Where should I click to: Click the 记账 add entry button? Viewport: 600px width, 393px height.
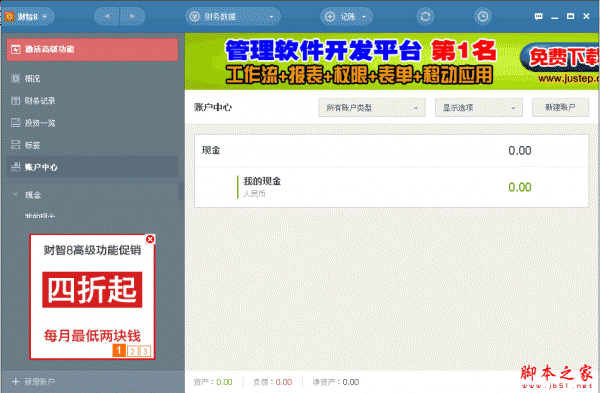340,16
